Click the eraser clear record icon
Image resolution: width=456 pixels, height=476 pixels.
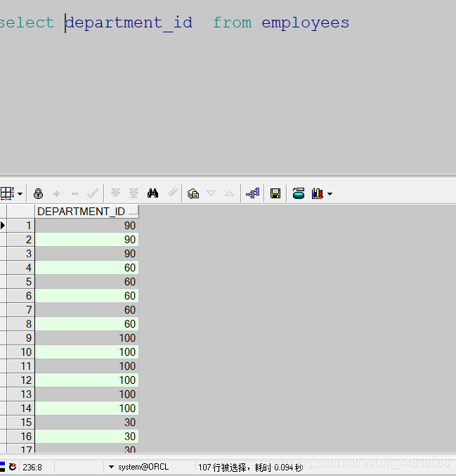[x=173, y=191]
